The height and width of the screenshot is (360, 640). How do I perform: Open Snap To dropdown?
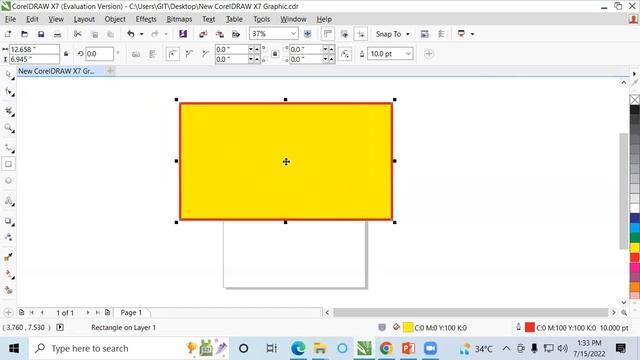click(x=393, y=34)
